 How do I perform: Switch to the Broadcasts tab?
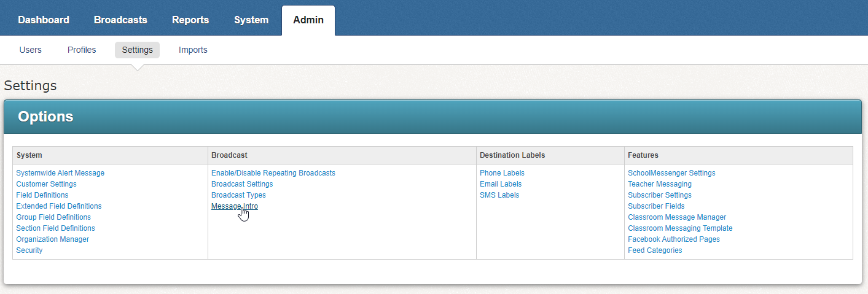(120, 20)
